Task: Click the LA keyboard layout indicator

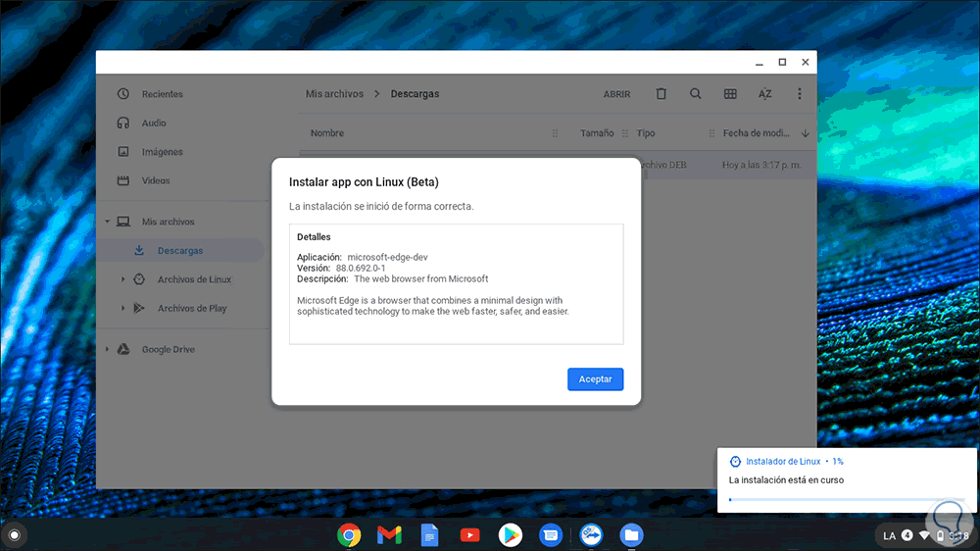Action: click(889, 536)
